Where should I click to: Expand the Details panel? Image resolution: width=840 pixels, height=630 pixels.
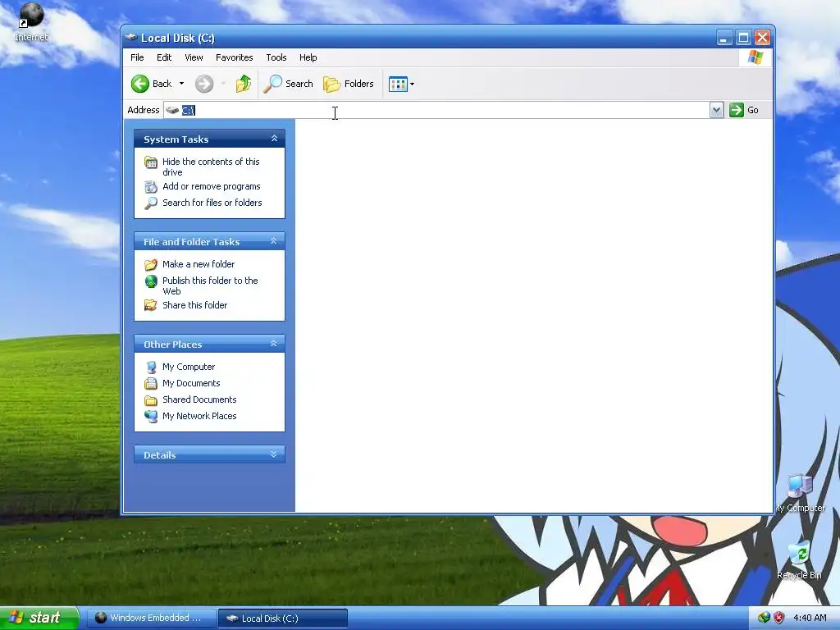274,454
